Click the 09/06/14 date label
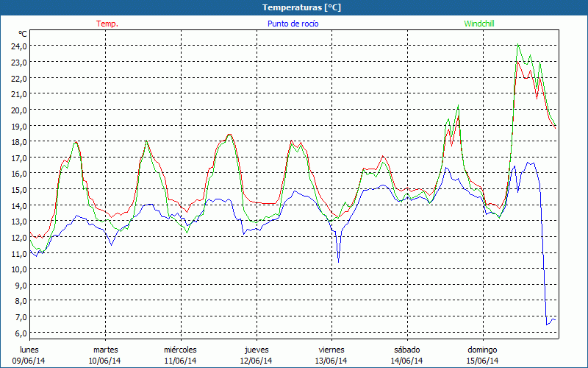This screenshot has width=588, height=368. coord(29,361)
